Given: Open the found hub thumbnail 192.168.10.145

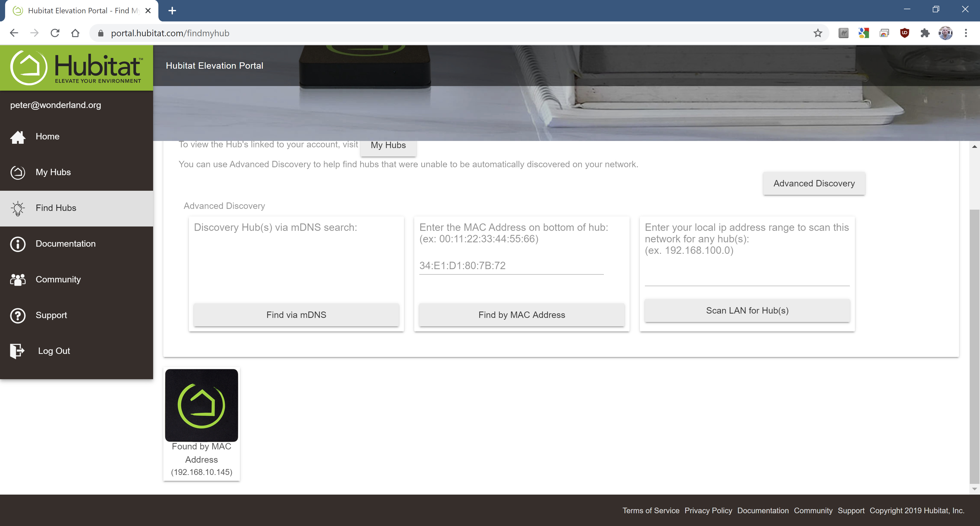Looking at the screenshot, I should [x=201, y=405].
